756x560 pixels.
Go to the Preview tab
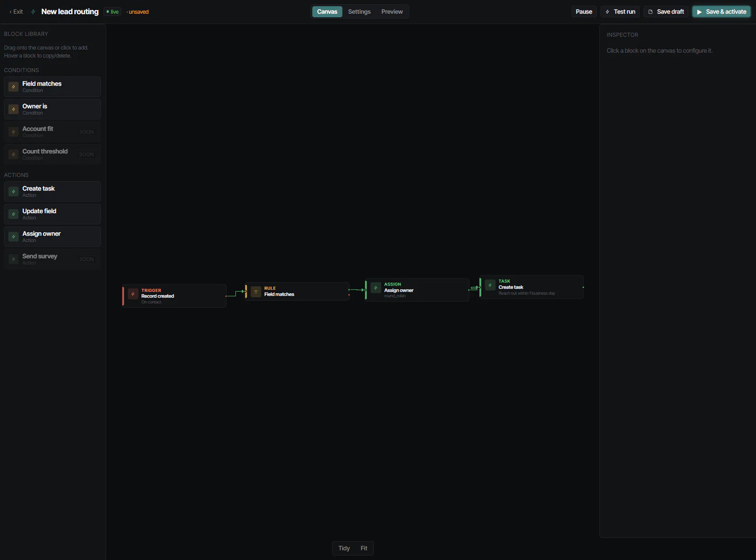392,12
